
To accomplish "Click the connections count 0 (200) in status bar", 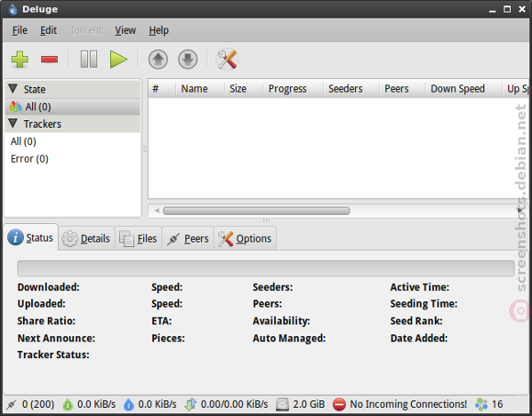I will (x=30, y=404).
